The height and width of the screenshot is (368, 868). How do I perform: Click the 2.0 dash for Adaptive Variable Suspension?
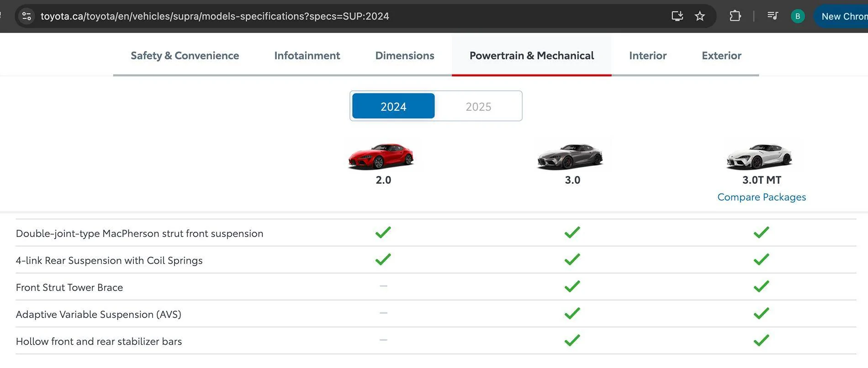[383, 313]
